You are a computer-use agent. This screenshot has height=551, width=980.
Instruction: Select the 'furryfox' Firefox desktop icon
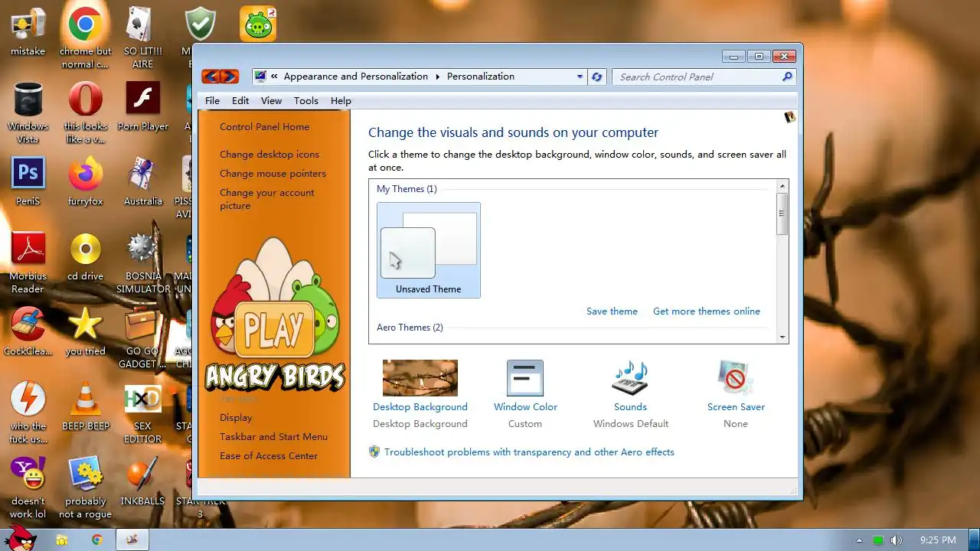(x=85, y=182)
